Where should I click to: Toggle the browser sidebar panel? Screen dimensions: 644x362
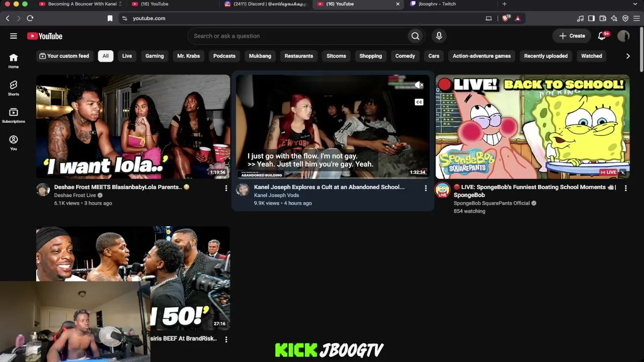click(591, 18)
